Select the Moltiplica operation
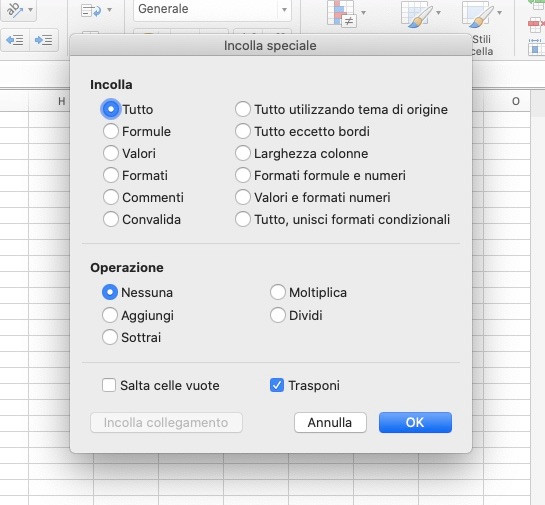Viewport: 545px width, 505px height. pos(308,292)
